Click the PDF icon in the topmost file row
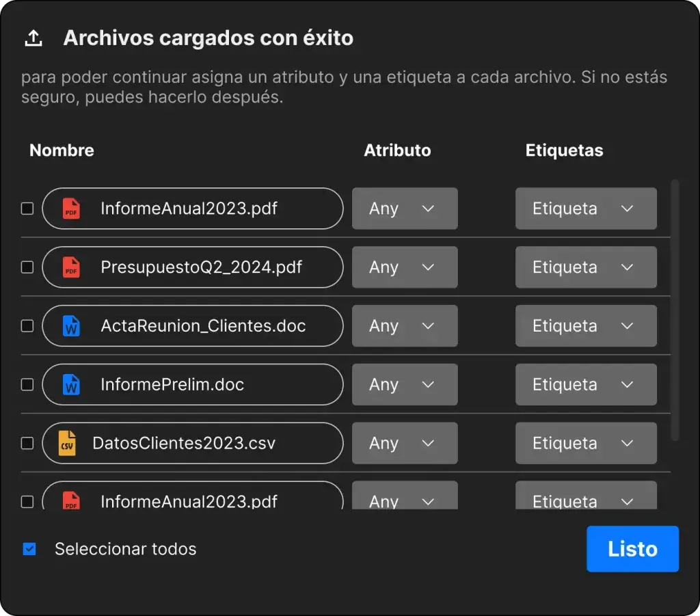The height and width of the screenshot is (616, 700). [x=71, y=209]
